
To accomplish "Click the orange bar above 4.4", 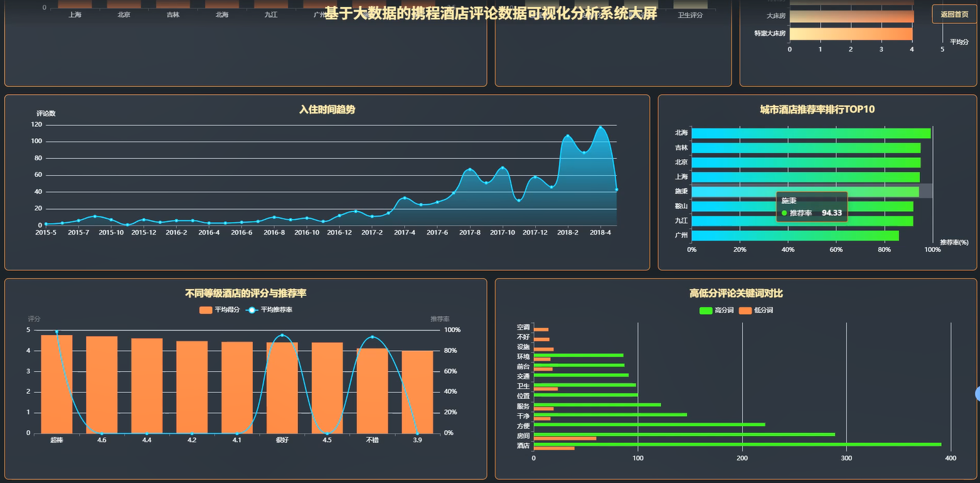I will (x=147, y=386).
